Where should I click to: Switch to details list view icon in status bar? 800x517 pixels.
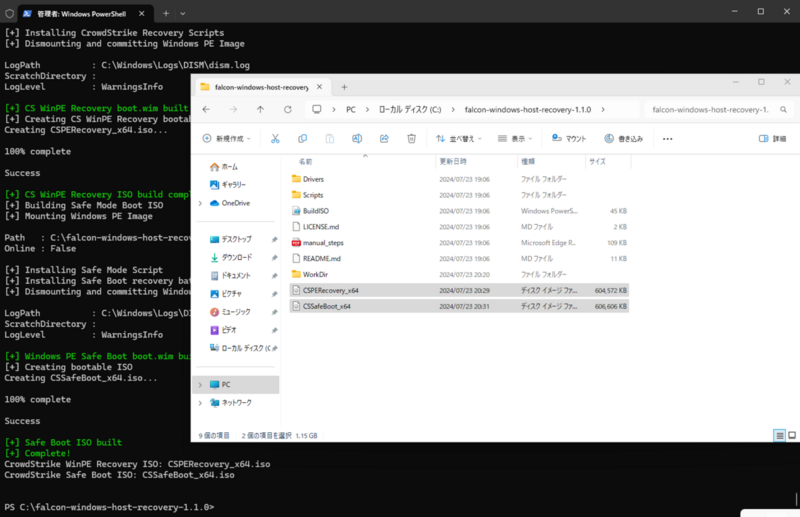[x=779, y=435]
